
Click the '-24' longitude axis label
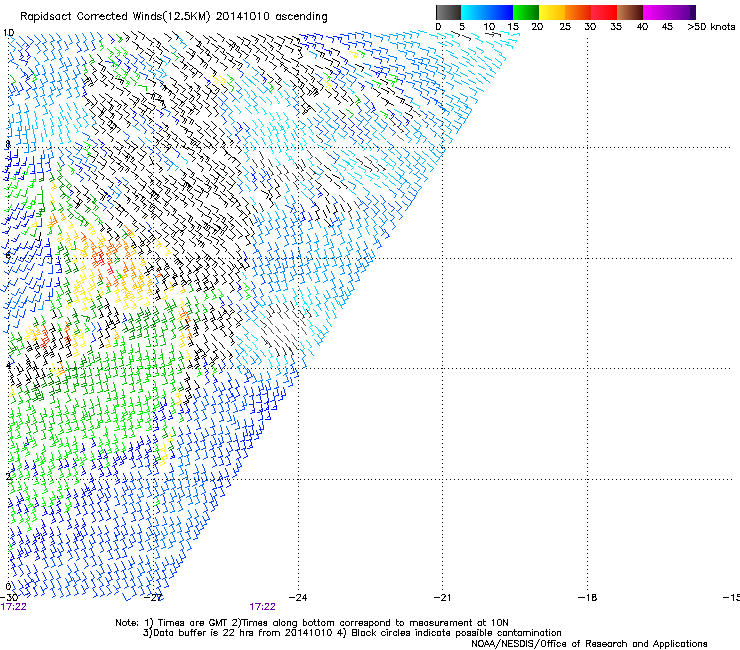298,597
